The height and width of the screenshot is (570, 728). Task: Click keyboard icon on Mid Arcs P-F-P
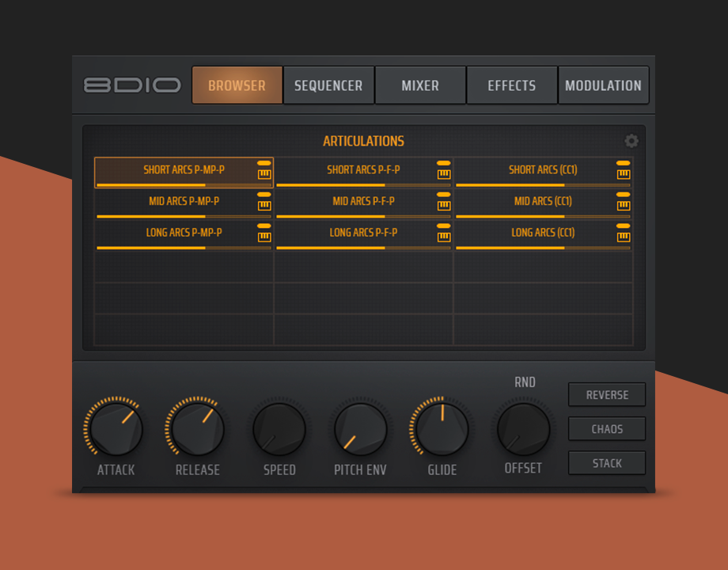tap(444, 205)
